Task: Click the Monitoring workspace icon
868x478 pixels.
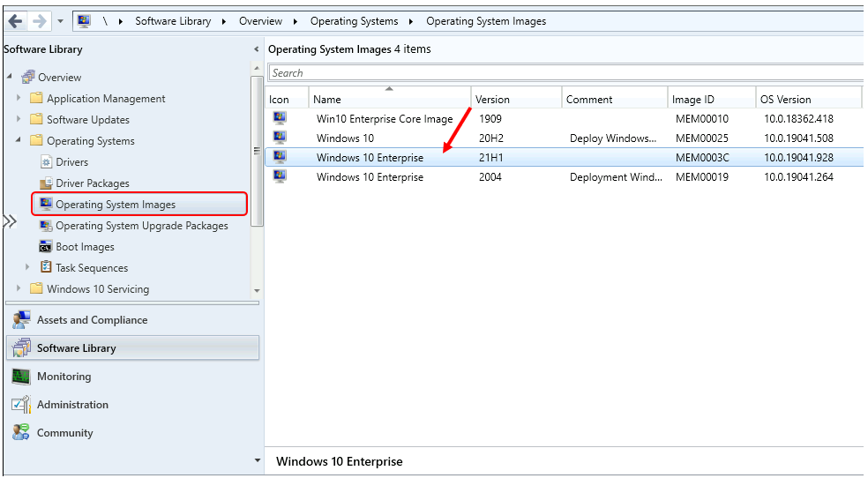Action: pyautogui.click(x=21, y=377)
